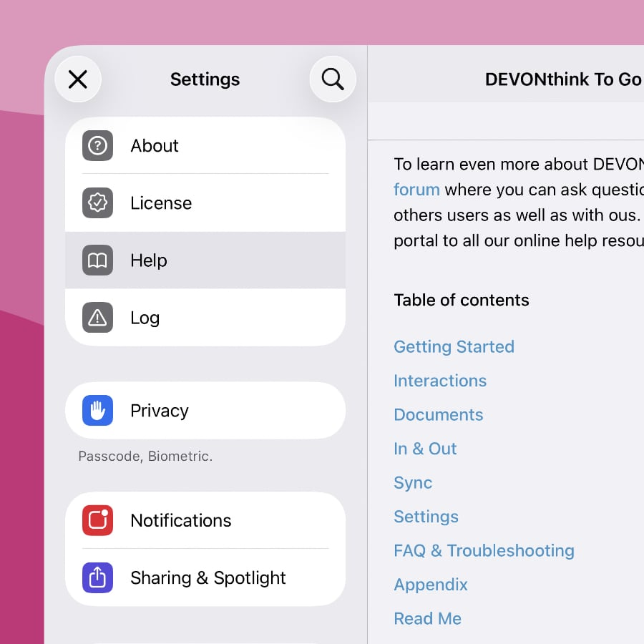Click the purple Sharing & Spotlight icon
Viewport: 644px width, 644px height.
coord(97,577)
